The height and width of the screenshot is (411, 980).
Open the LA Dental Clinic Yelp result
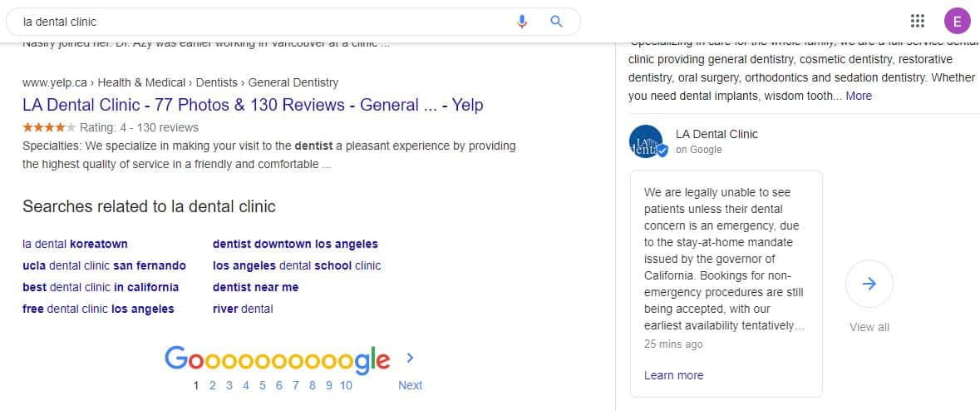253,105
